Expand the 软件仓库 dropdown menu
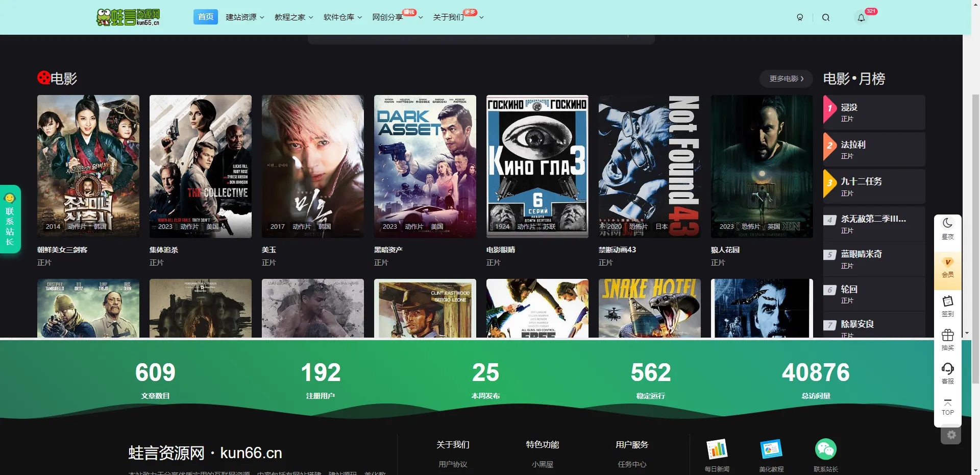Screen dimensions: 980x475 click(342, 17)
